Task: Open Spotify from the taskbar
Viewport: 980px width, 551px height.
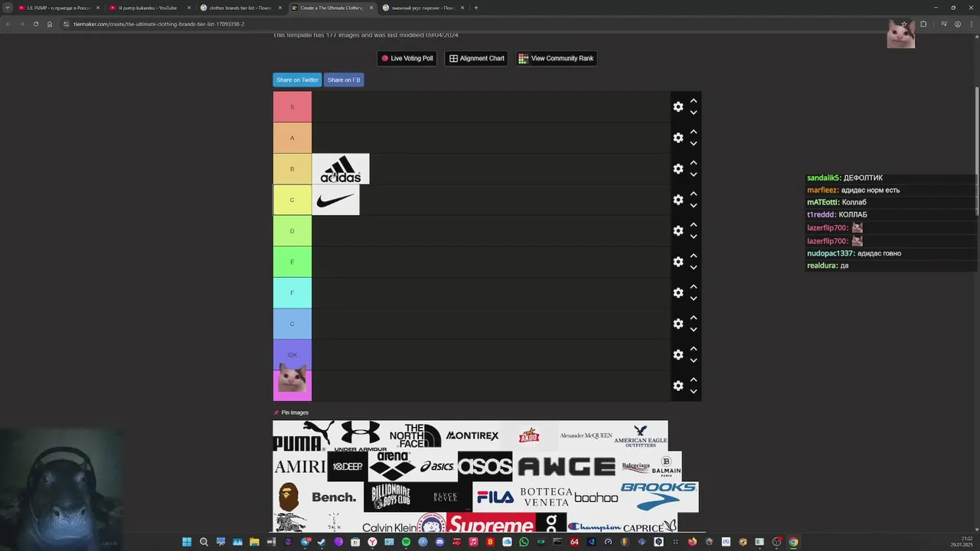Action: (406, 542)
